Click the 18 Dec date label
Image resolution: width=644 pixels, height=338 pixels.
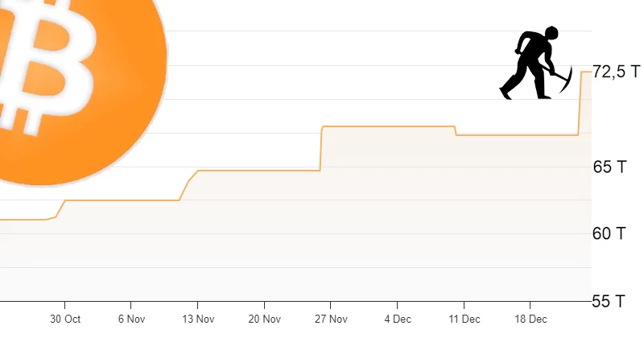click(x=530, y=319)
